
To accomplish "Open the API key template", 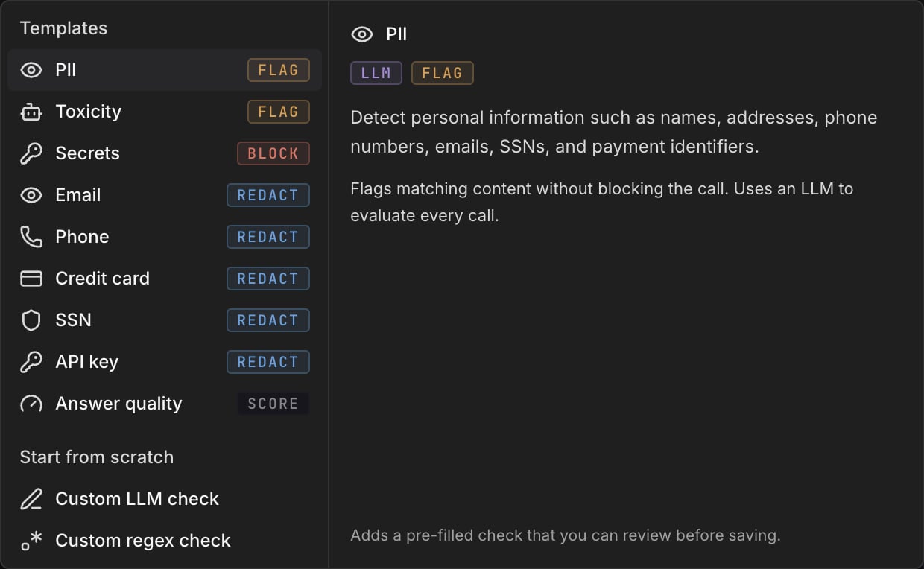I will tap(165, 362).
